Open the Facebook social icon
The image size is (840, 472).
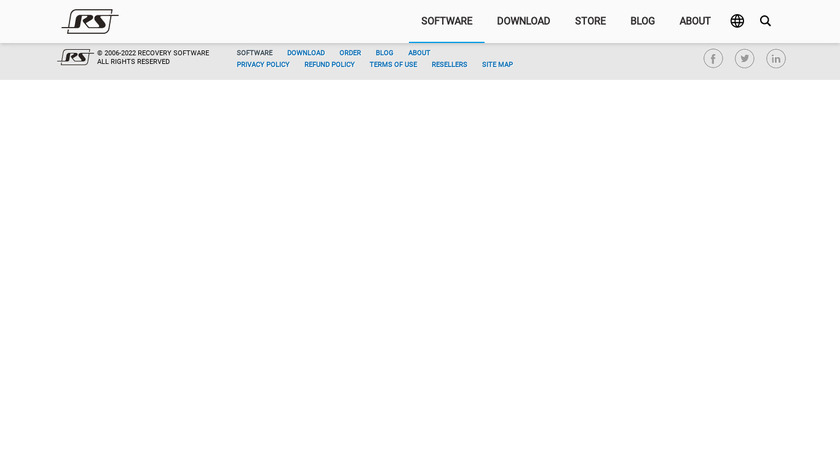pyautogui.click(x=713, y=58)
